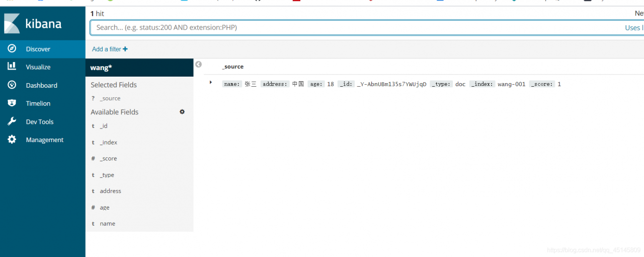Select the Dev Tools menu label
This screenshot has width=644, height=257.
coord(40,121)
